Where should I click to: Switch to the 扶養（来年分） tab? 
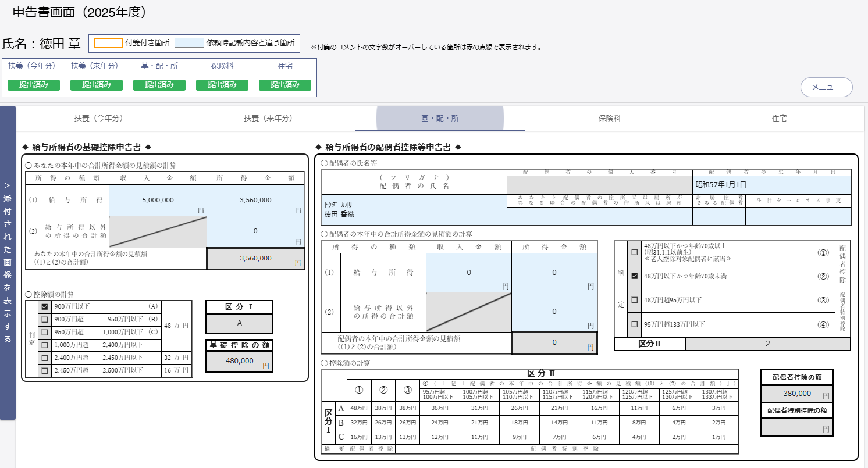pyautogui.click(x=268, y=118)
